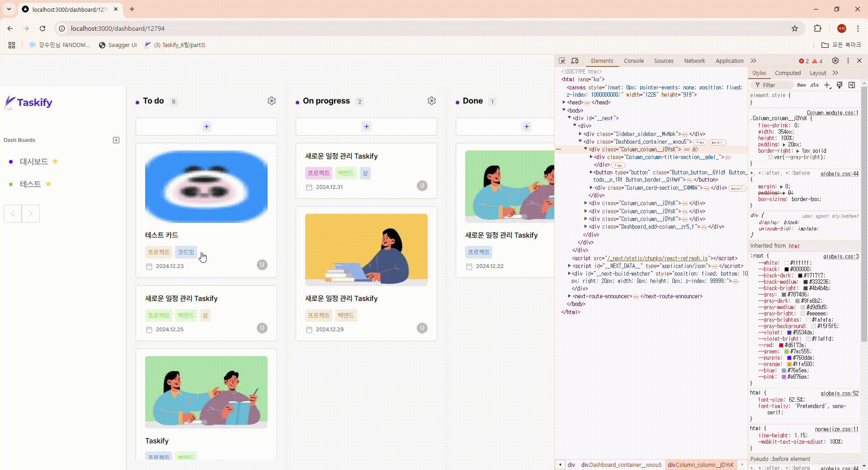Expand the Column_column-title-section div node
Image resolution: width=868 pixels, height=470 pixels.
pyautogui.click(x=591, y=157)
